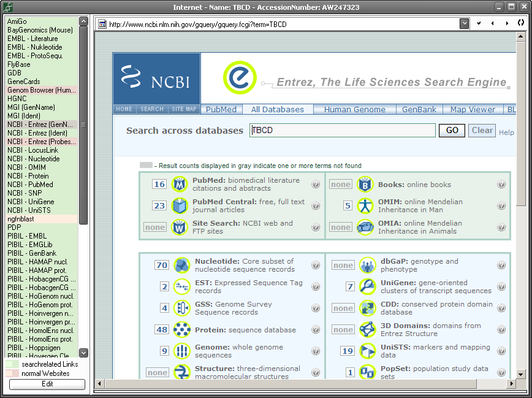
Task: Select NCBI - Entrez (Ident) in the list
Action: 42,133
